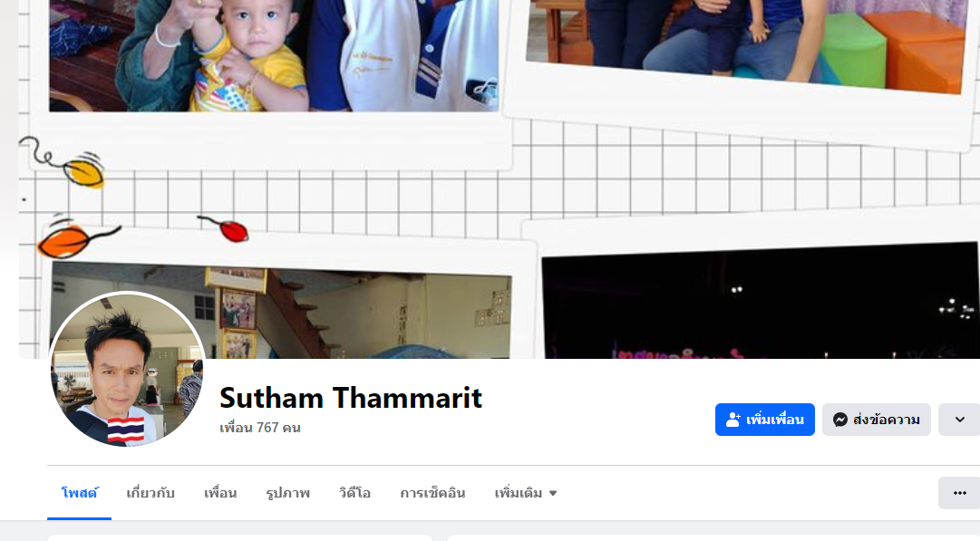This screenshot has height=541, width=980.
Task: Click the ส่งข้อความ button
Action: tap(877, 420)
